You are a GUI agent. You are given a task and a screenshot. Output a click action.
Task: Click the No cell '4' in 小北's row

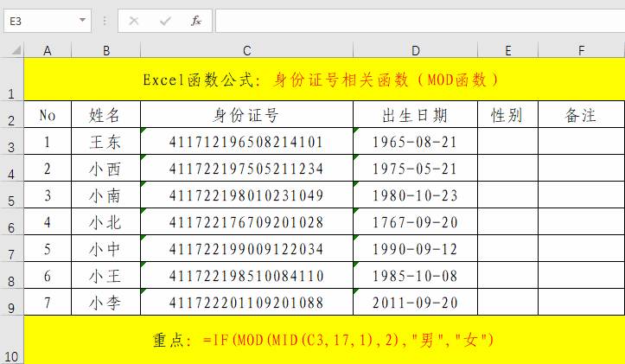coord(48,221)
